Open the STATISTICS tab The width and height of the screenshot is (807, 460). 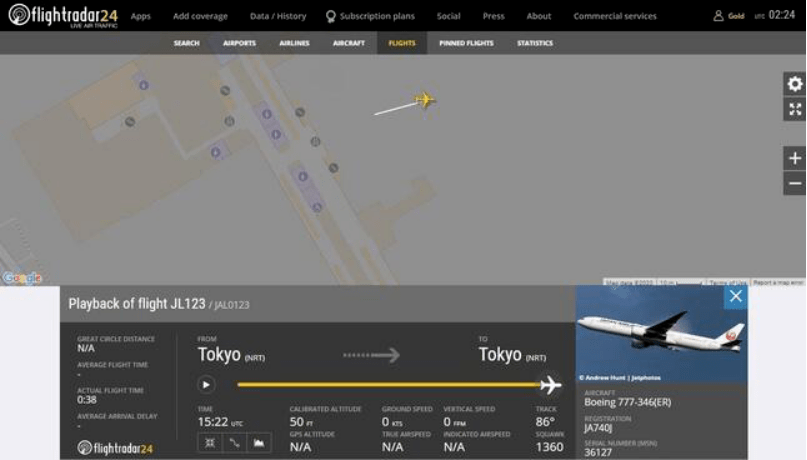[535, 43]
